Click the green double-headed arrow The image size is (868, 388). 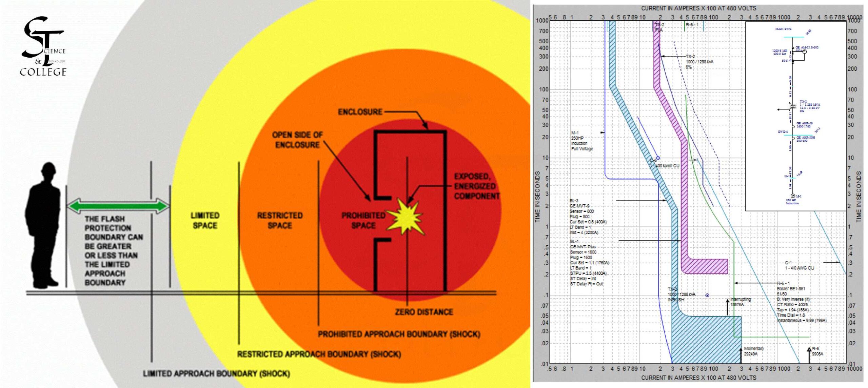pos(118,206)
